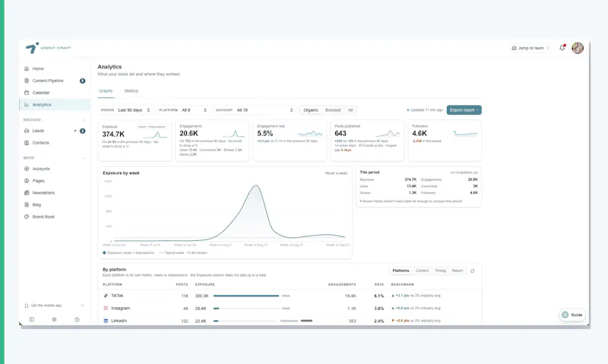608x364 pixels.
Task: Switch to the Metrics tab
Action: pyautogui.click(x=131, y=90)
